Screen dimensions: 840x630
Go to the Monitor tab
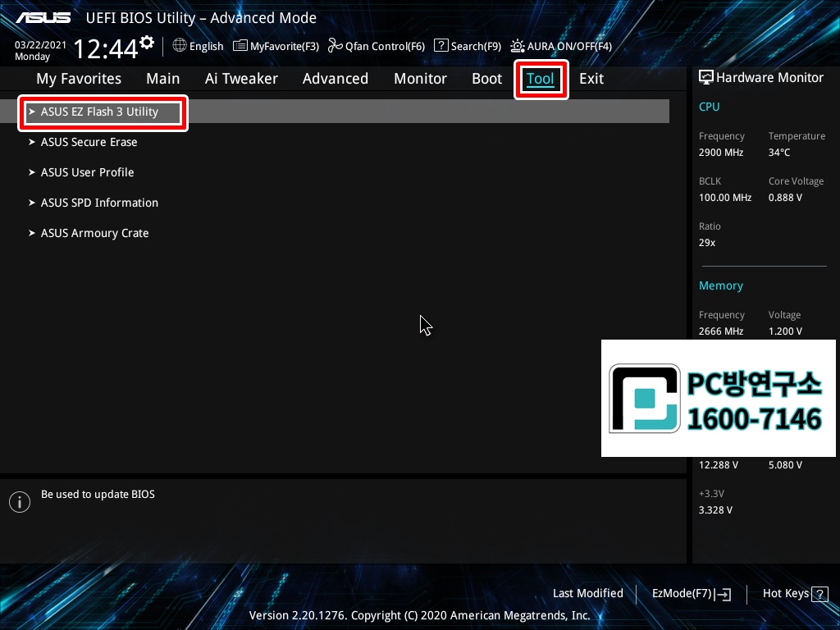[420, 79]
